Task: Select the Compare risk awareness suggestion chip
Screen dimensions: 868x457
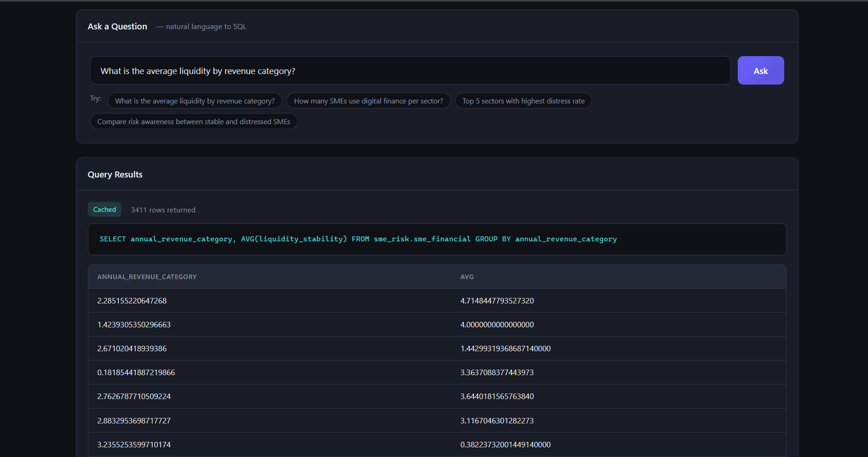Action: point(194,122)
